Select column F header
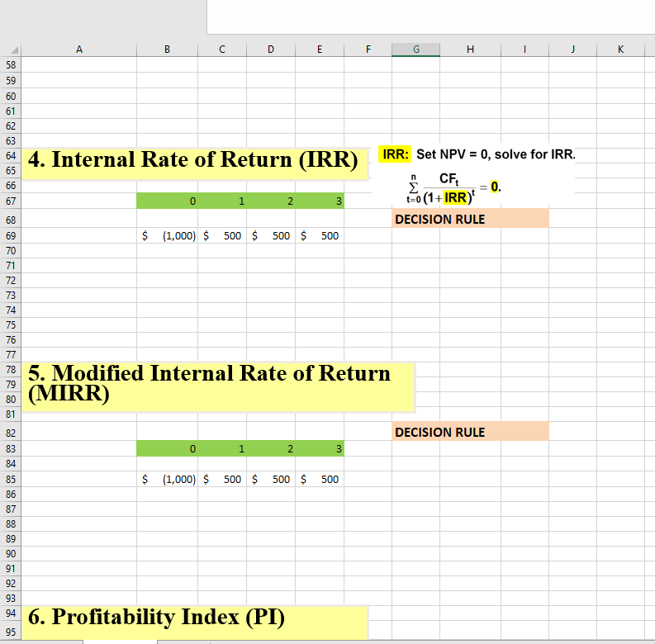 [x=368, y=50]
